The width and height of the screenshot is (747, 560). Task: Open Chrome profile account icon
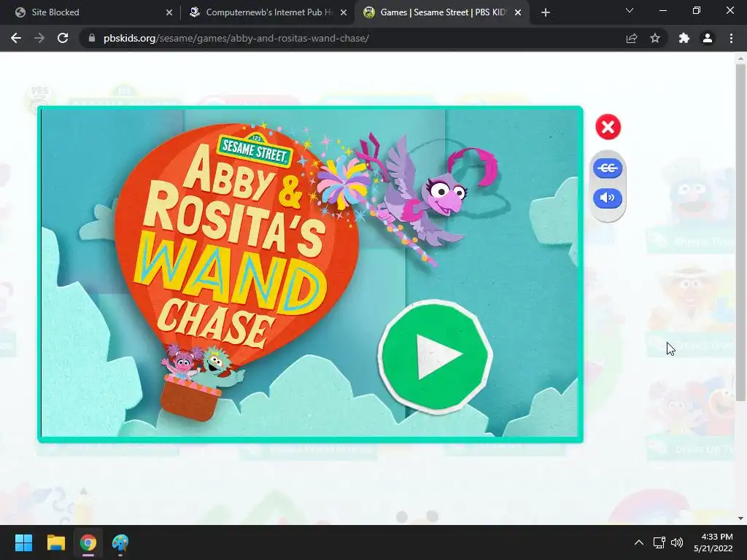[x=708, y=38]
